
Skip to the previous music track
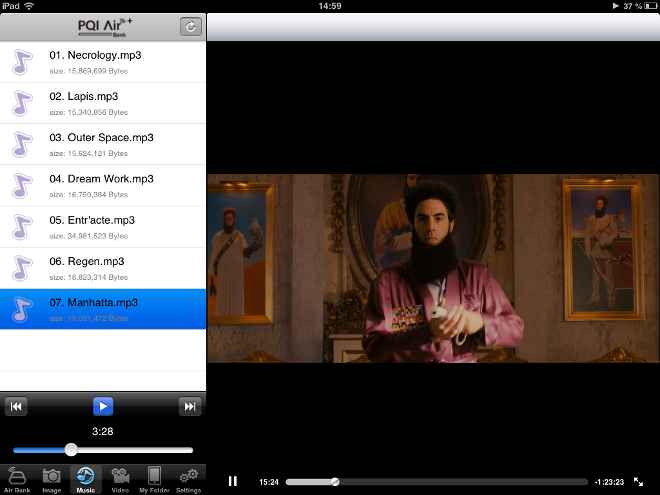[x=16, y=406]
